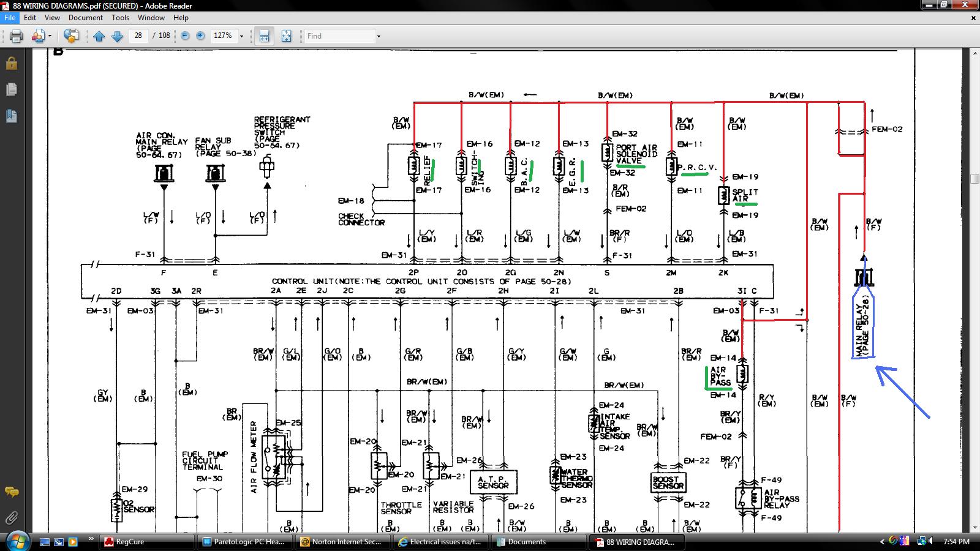
Task: Open the Comments panel in the sidebar
Action: coord(11,492)
